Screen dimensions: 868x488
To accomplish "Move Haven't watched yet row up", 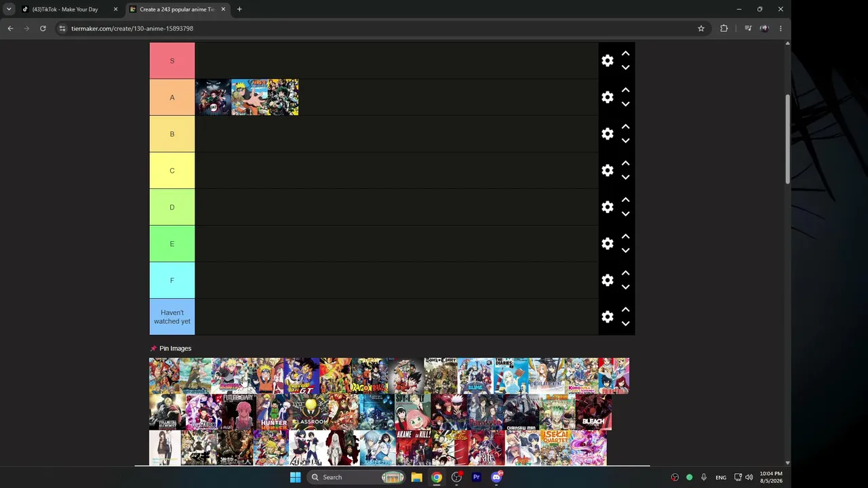I will [625, 310].
